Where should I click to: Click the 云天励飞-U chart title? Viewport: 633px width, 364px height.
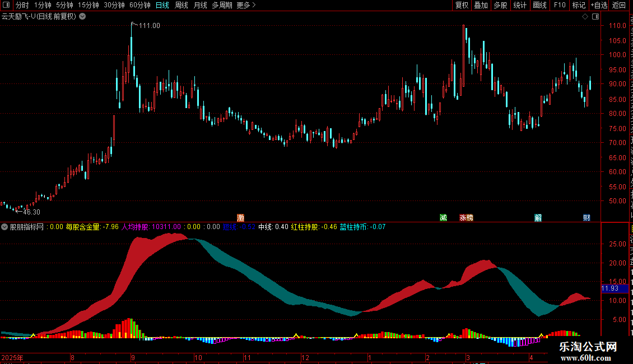click(39, 17)
